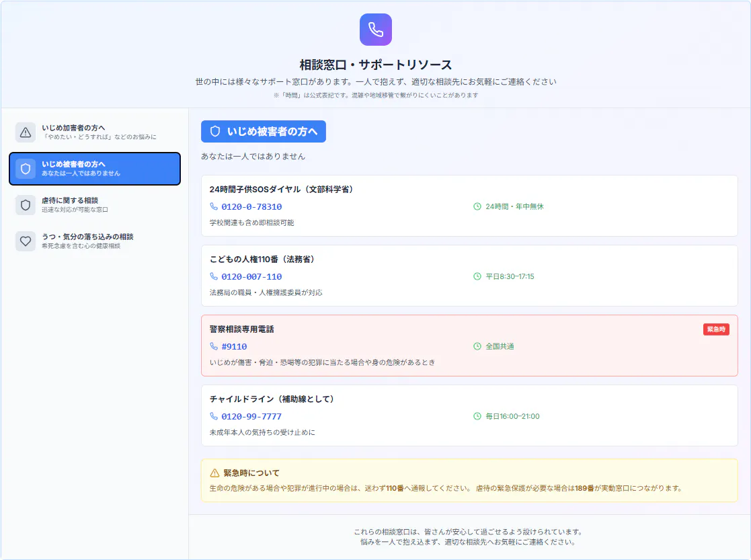
Task: Dial the #9110 police consultation number
Action: click(234, 347)
